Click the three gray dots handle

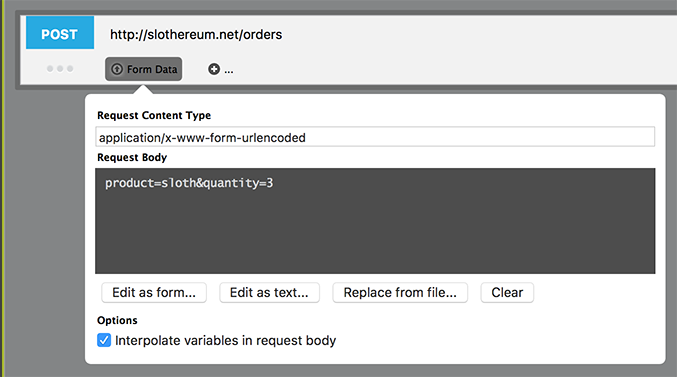click(60, 69)
